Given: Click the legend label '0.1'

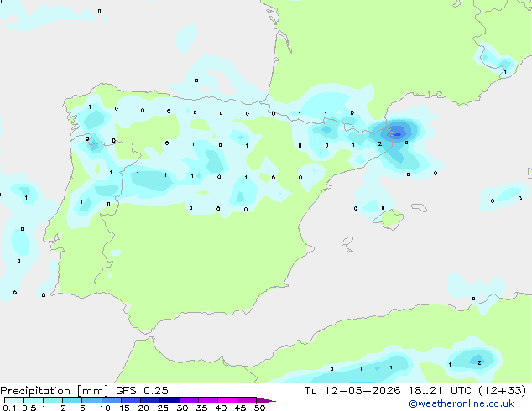Looking at the screenshot, I should (x=9, y=408).
